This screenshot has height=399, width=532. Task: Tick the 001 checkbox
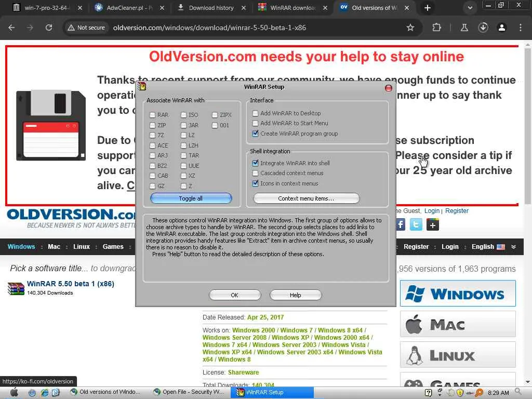pyautogui.click(x=215, y=125)
